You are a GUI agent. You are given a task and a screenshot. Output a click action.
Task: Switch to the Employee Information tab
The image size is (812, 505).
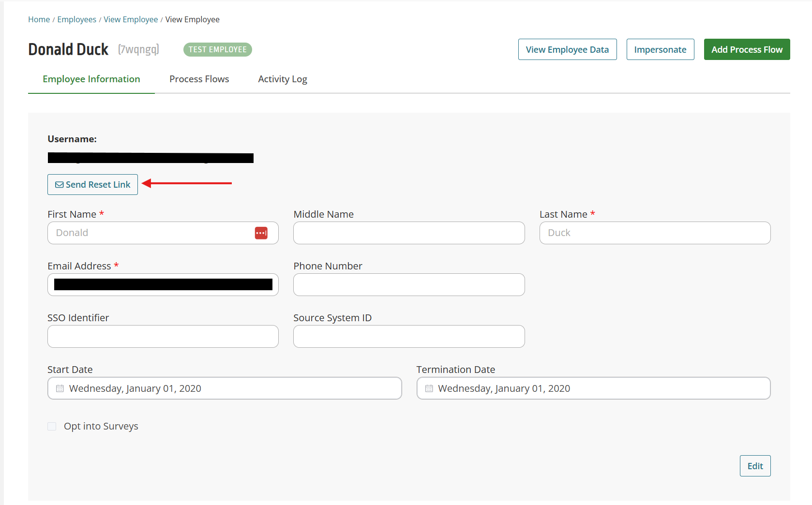tap(91, 79)
